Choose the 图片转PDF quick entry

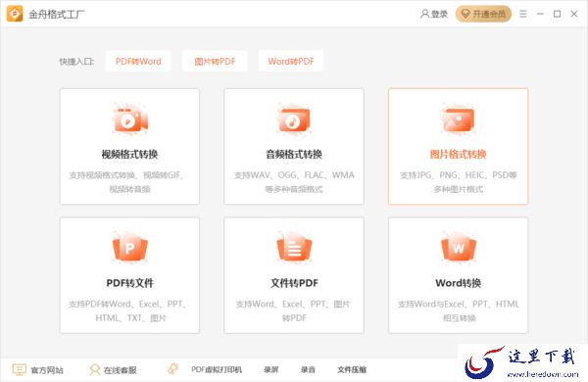pos(215,61)
